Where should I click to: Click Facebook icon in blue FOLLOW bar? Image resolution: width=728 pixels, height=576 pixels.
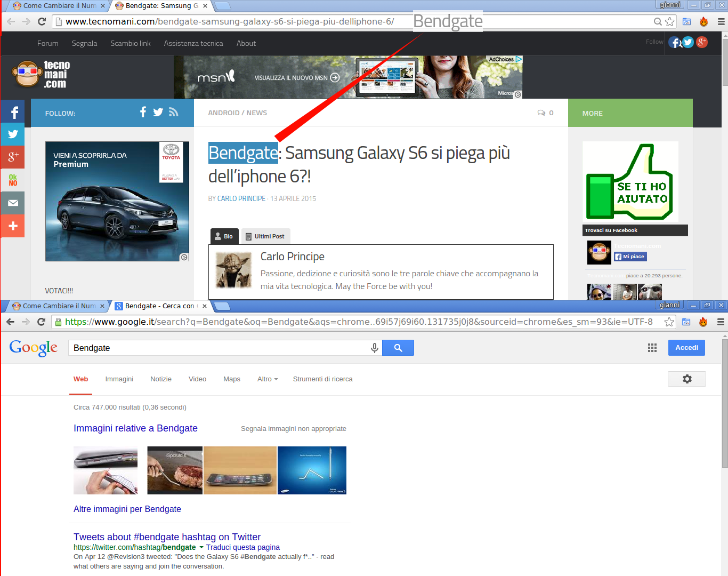tap(143, 112)
